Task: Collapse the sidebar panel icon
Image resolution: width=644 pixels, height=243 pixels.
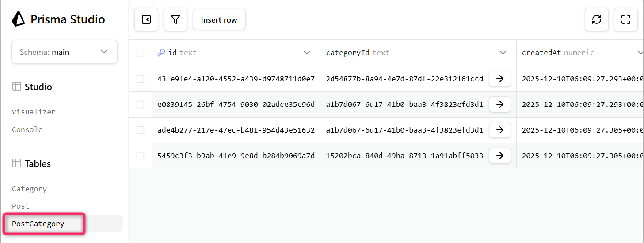Action: click(146, 20)
